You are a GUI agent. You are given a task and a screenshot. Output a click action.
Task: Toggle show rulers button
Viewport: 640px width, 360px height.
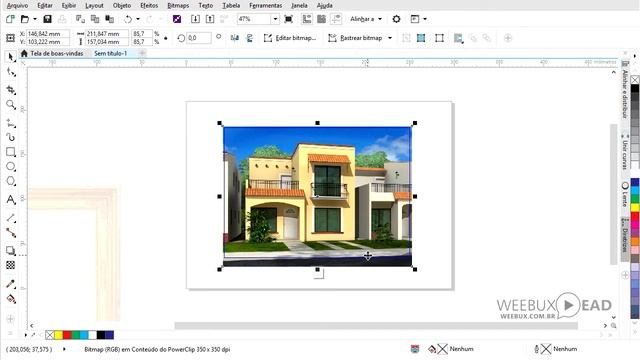point(307,19)
